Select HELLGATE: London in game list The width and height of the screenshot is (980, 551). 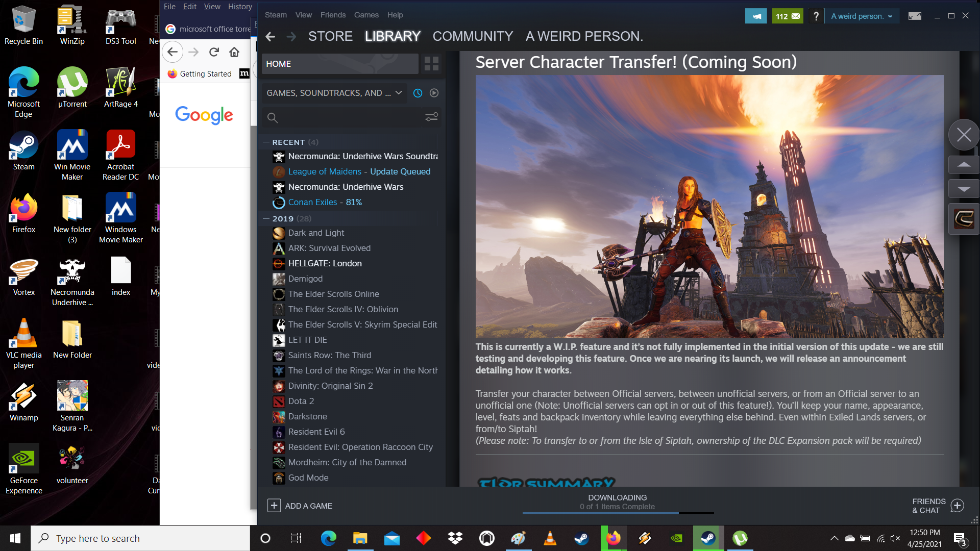325,263
